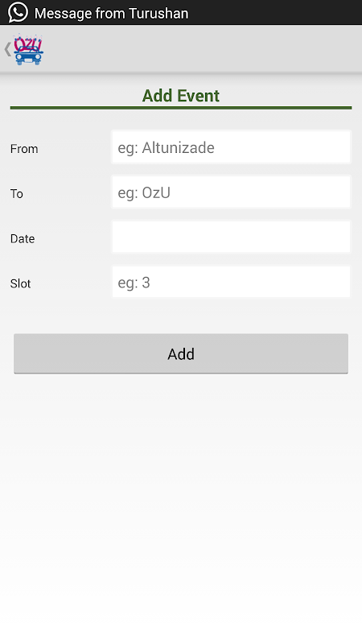Click the 'eg: Altunizade' placeholder text

(x=166, y=148)
